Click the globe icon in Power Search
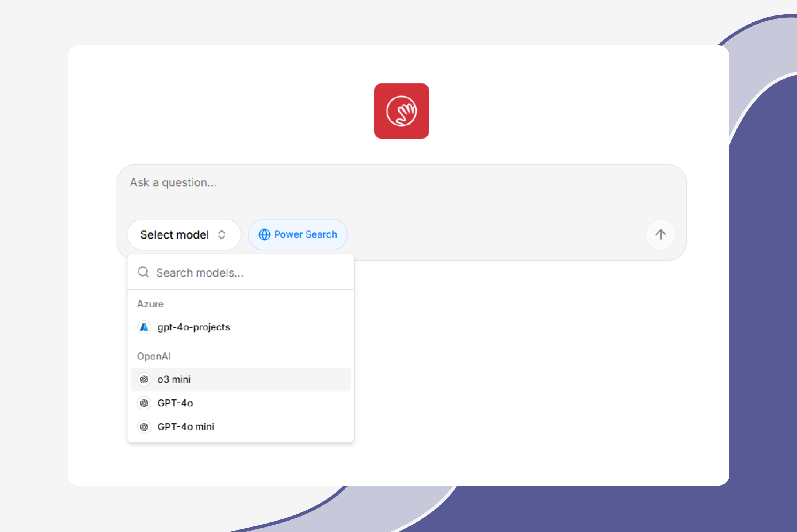 point(264,234)
